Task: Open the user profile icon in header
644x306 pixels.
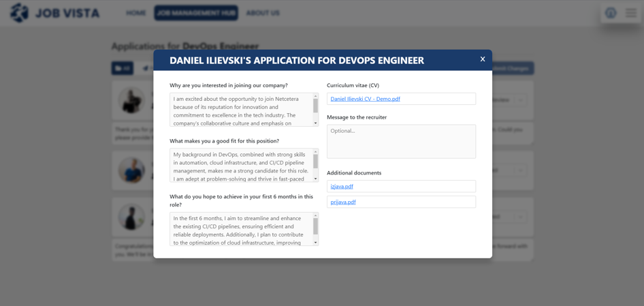Action: click(611, 13)
